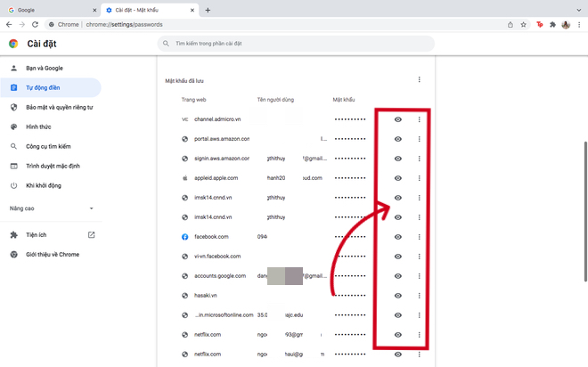Show password for channel.admicro.vn
The width and height of the screenshot is (588, 367).
398,119
